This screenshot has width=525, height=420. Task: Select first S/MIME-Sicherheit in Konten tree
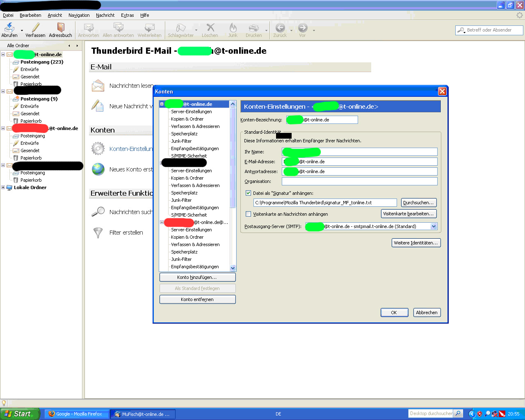coord(189,156)
